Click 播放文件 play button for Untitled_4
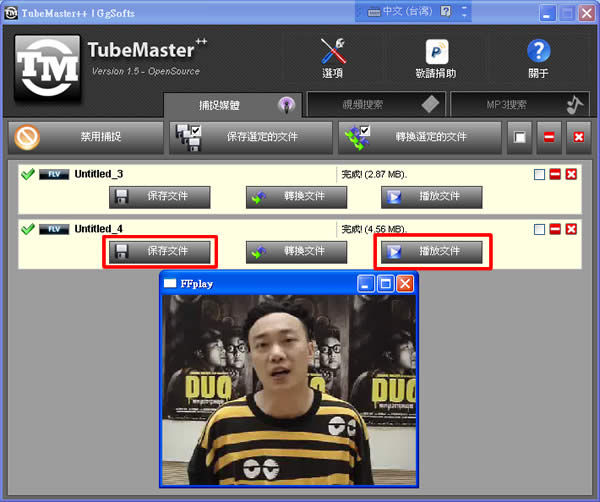 point(432,252)
